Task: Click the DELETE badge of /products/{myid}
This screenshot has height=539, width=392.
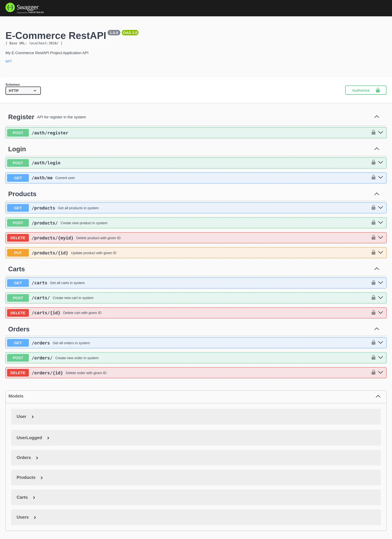Action: (18, 238)
